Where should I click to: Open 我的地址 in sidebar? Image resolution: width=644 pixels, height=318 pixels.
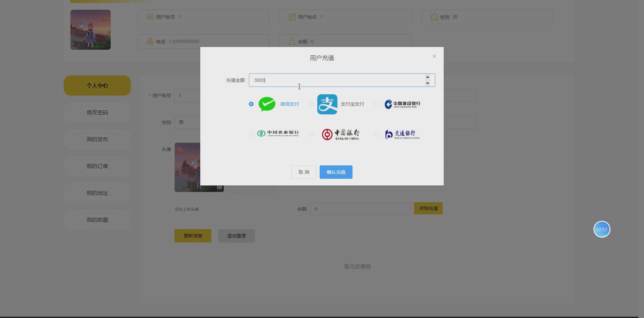pos(97,193)
